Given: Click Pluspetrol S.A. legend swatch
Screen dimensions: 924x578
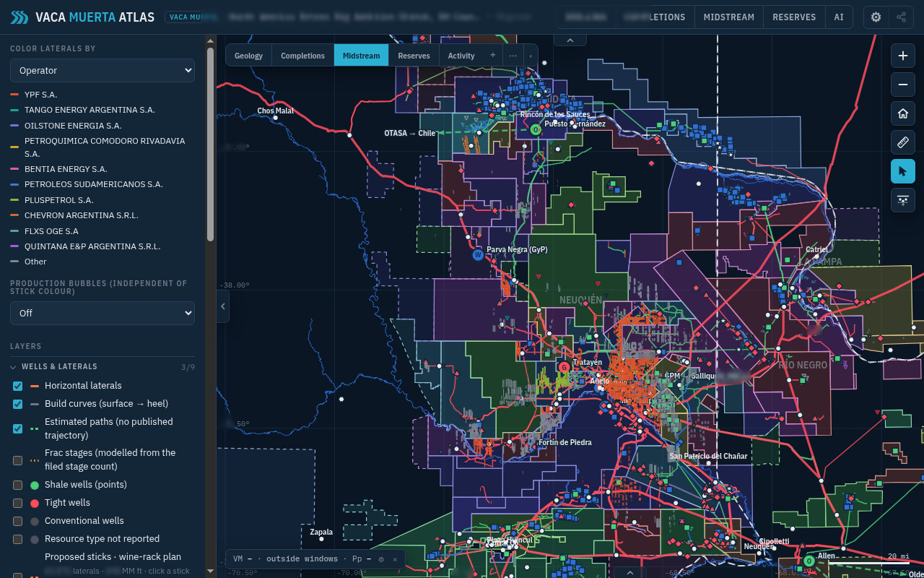Looking at the screenshot, I should tap(14, 200).
